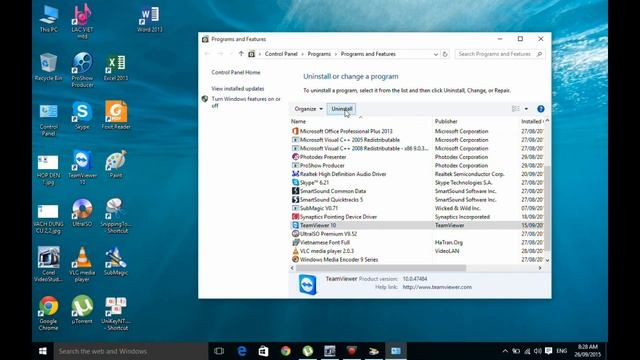640x360 pixels.
Task: Open the Foxit Reader desktop shortcut
Action: point(116,116)
